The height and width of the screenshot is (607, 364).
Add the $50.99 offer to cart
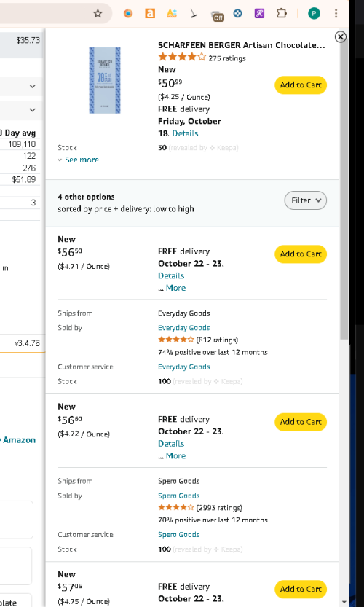[x=301, y=85]
